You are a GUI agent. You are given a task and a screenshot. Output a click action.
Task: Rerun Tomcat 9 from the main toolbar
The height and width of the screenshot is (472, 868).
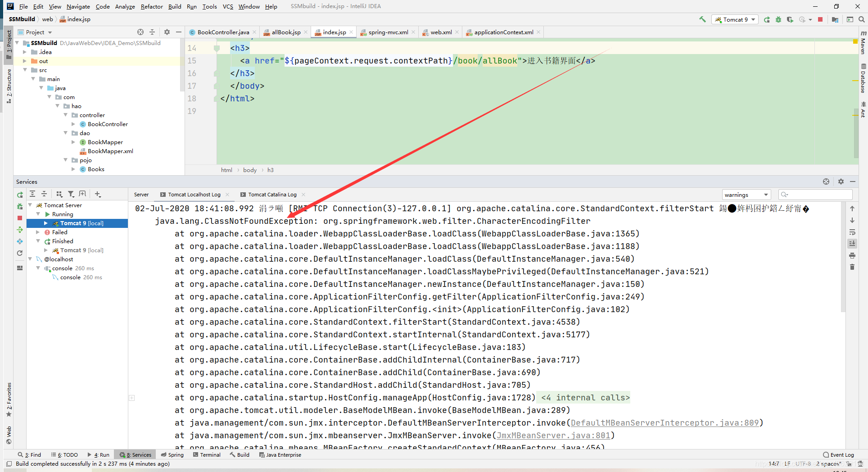[x=767, y=19]
